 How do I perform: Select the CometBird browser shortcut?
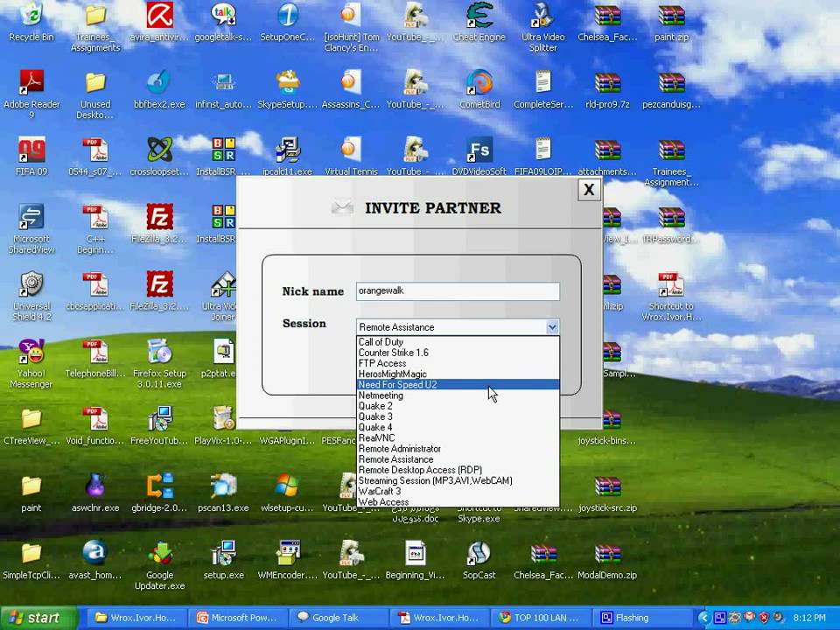point(479,89)
